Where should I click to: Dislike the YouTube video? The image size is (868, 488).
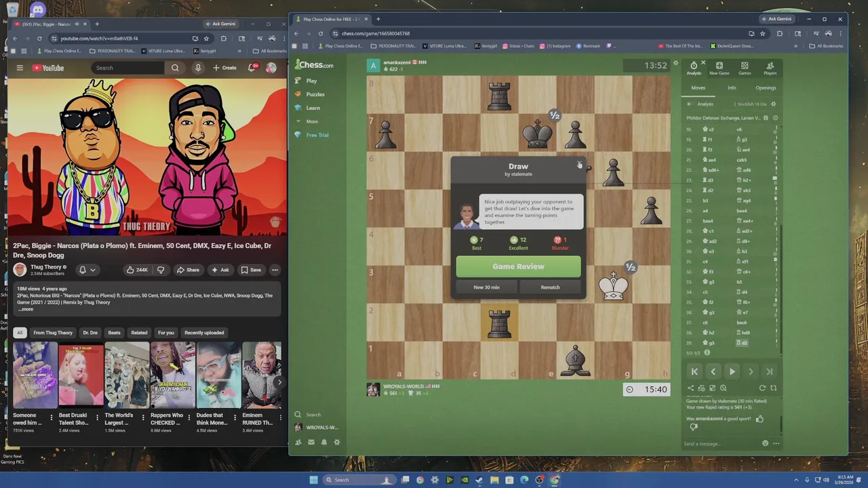pyautogui.click(x=161, y=270)
